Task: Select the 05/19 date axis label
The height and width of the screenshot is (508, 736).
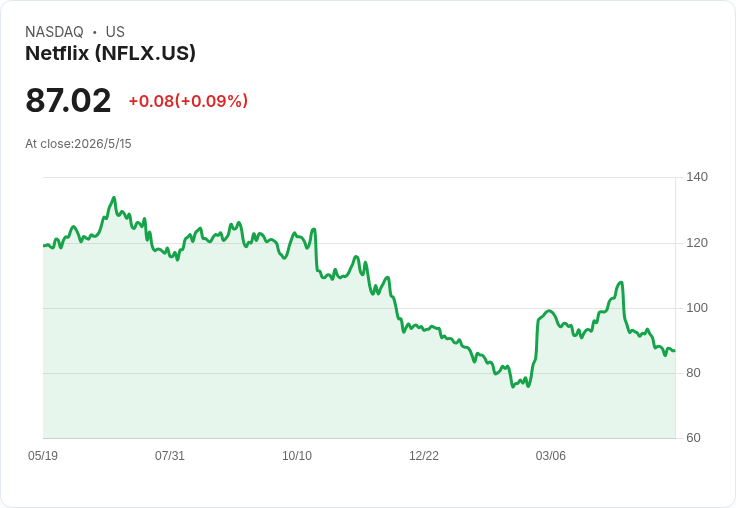Action: click(x=43, y=455)
